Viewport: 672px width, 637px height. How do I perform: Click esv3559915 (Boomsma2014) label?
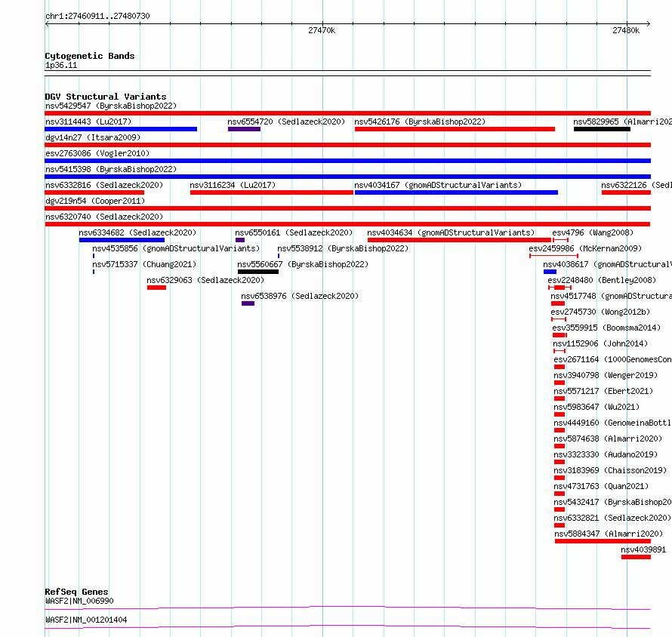pyautogui.click(x=606, y=328)
